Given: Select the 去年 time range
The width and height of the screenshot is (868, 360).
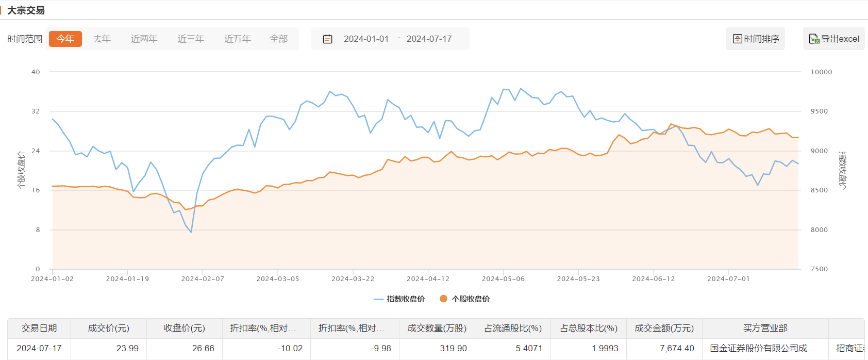Looking at the screenshot, I should click(102, 39).
